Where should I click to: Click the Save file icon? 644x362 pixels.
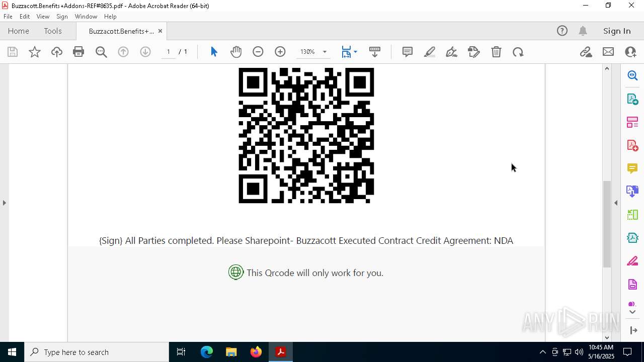(13, 52)
